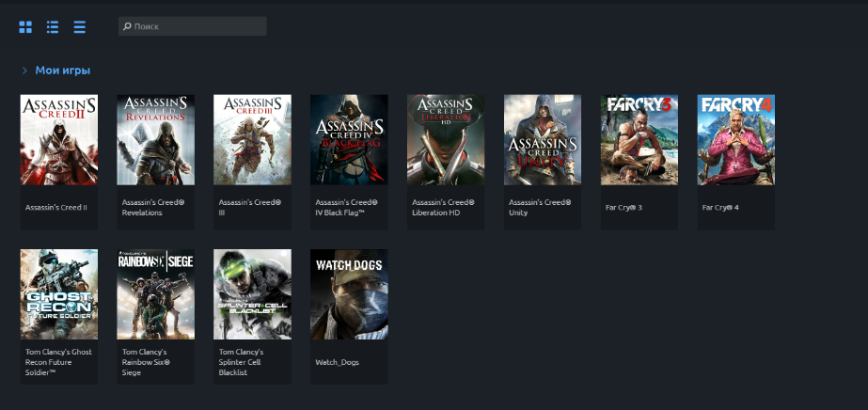Click the search magnifier icon
This screenshot has height=410, width=868.
(x=127, y=26)
